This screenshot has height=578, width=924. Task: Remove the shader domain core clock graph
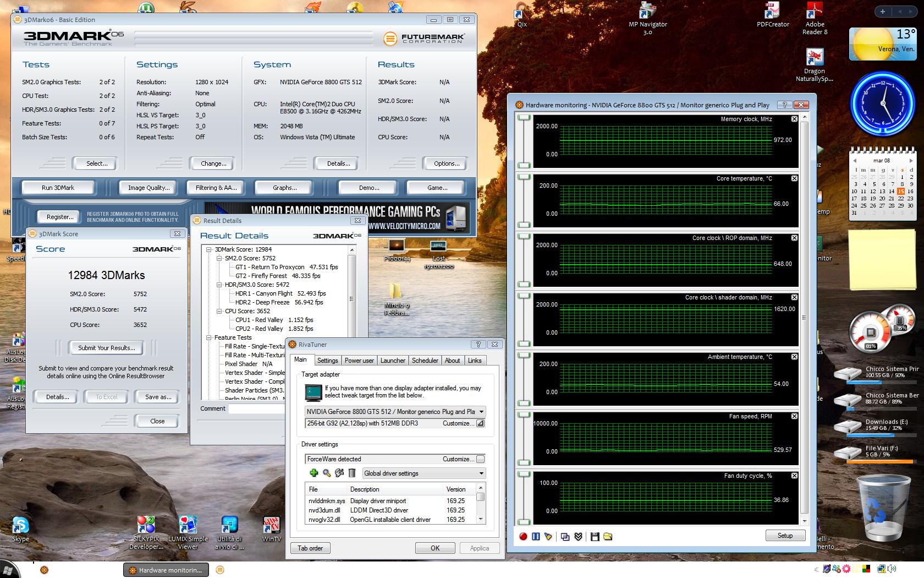(x=794, y=297)
